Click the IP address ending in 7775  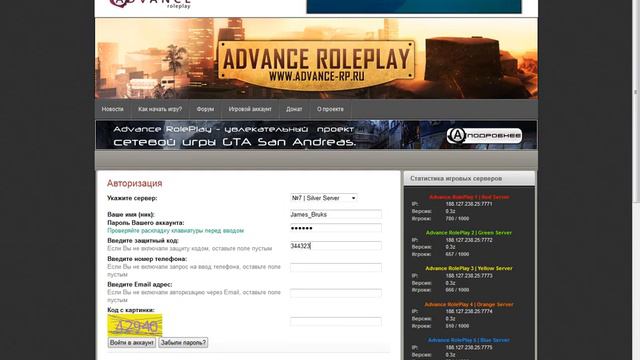469,347
